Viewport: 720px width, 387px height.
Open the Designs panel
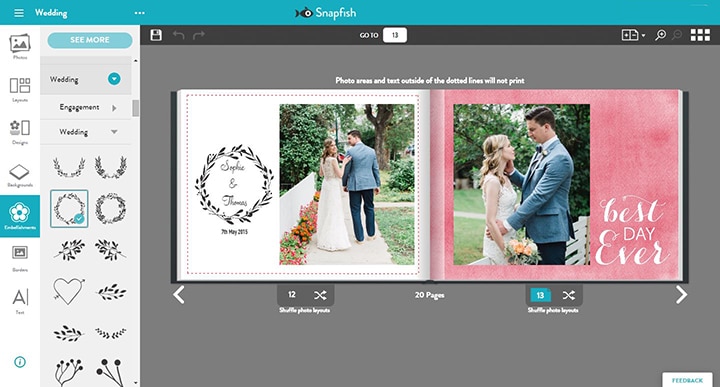[x=20, y=132]
